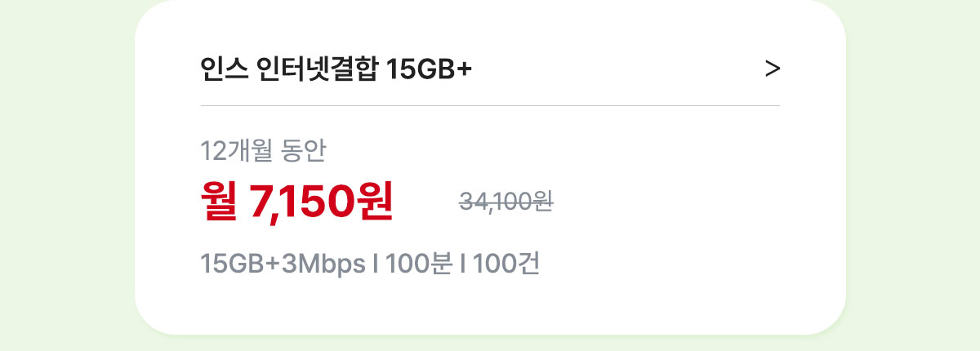Viewport: 980px width, 351px height.
Task: Select the 인스 인터넷결합 15GB+ plan title
Action: pos(336,70)
